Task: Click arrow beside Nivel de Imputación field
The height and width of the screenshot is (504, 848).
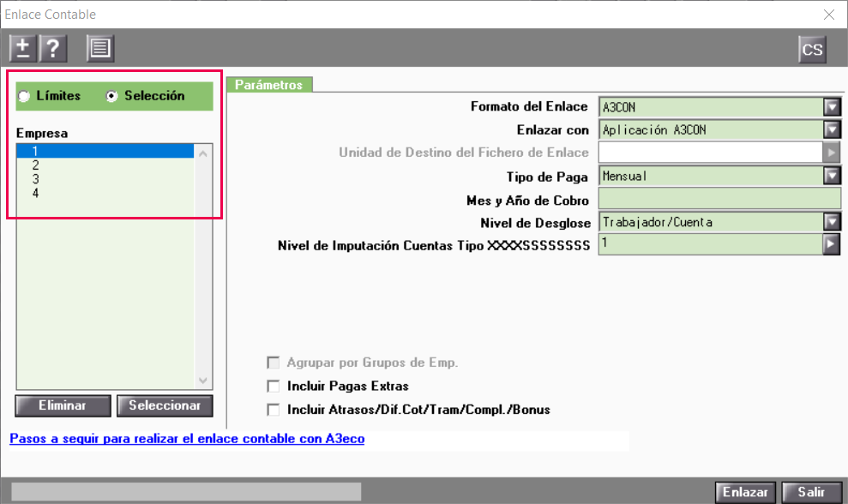Action: coord(831,244)
